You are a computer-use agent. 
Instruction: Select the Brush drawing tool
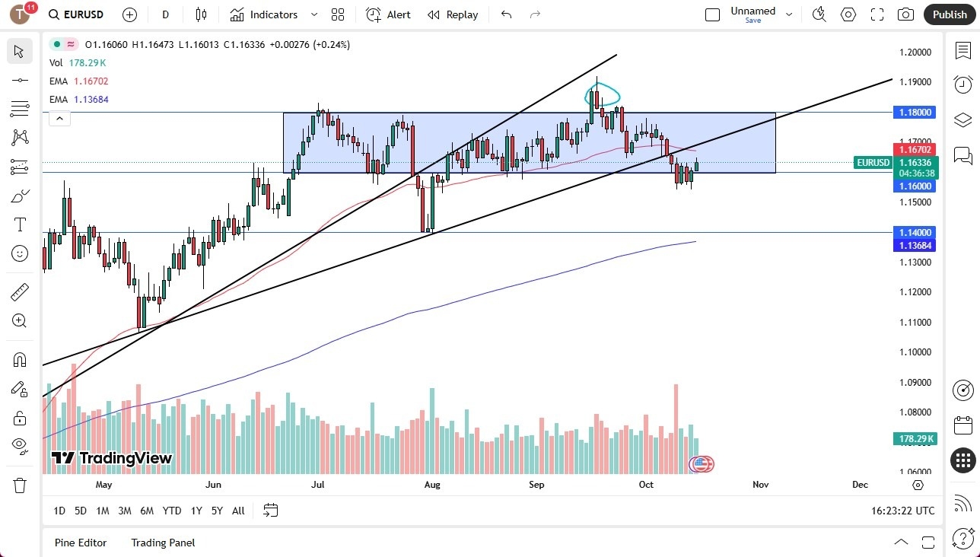tap(19, 196)
